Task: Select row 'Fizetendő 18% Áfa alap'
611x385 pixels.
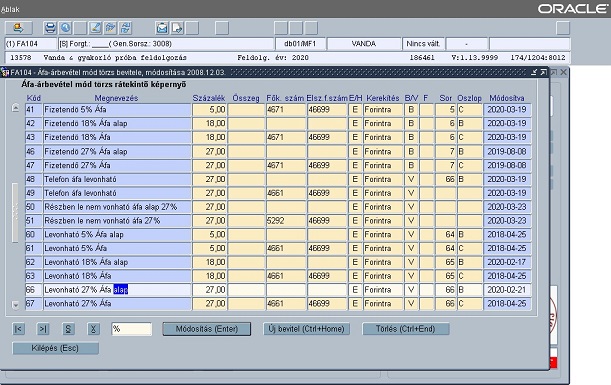Action: (278, 124)
